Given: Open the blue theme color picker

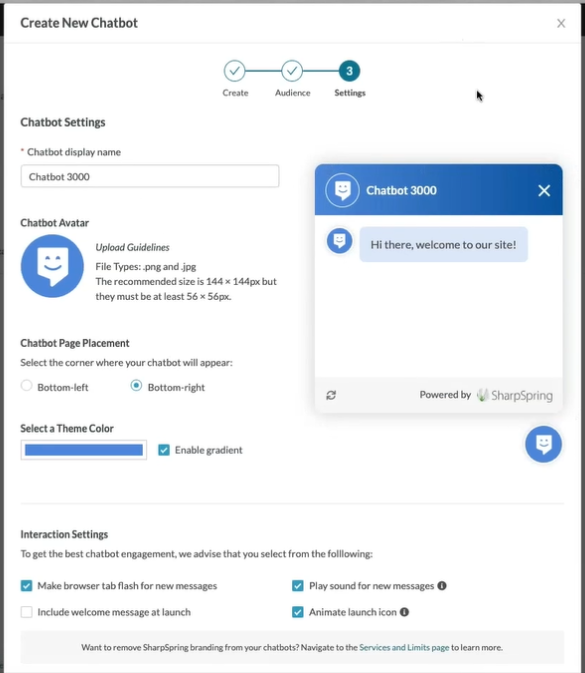Looking at the screenshot, I should (84, 450).
